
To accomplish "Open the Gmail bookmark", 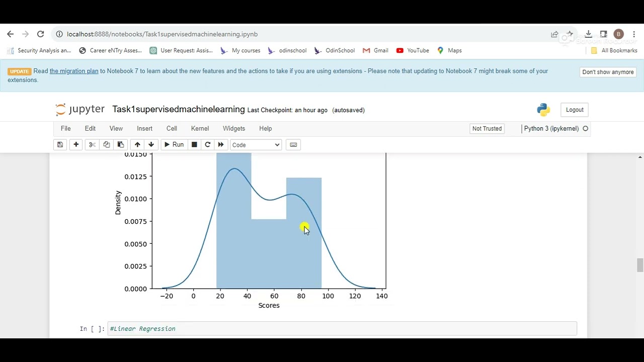I will (375, 50).
